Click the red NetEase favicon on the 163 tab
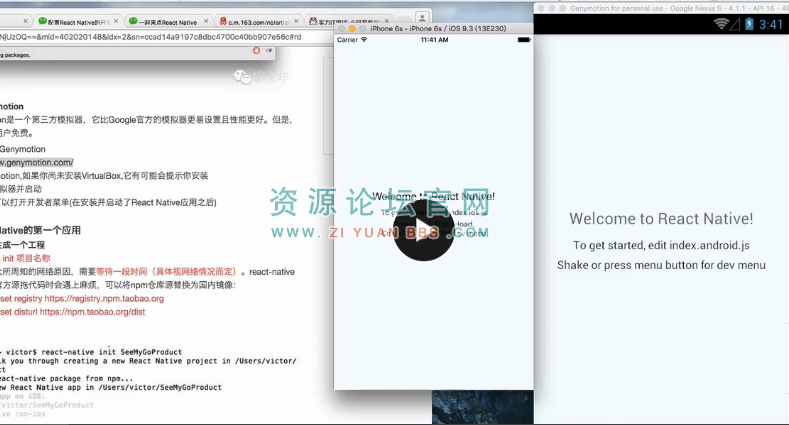The image size is (789, 425). click(223, 21)
